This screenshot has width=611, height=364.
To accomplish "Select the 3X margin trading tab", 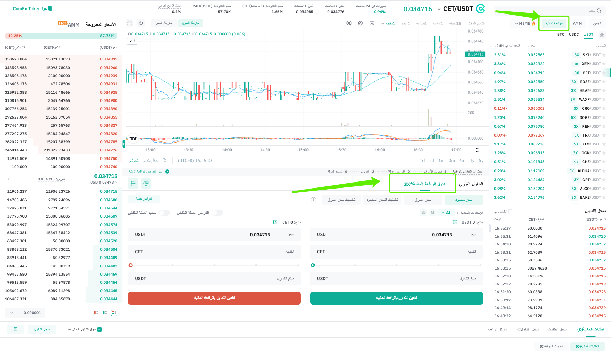I will pos(425,184).
